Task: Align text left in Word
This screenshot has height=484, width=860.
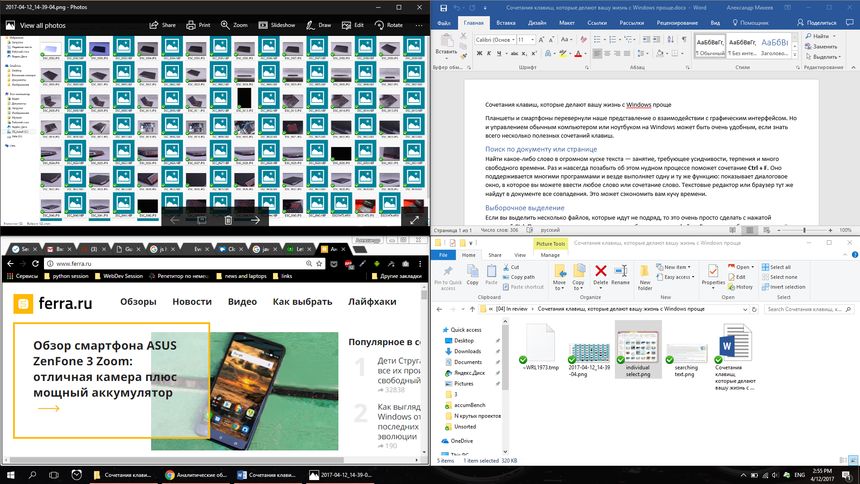Action: tap(597, 54)
